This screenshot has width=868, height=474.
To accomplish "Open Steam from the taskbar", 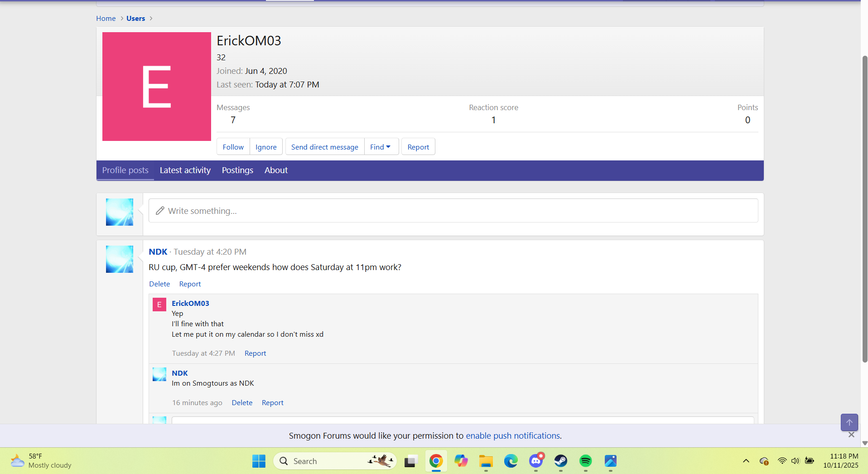I will click(560, 461).
